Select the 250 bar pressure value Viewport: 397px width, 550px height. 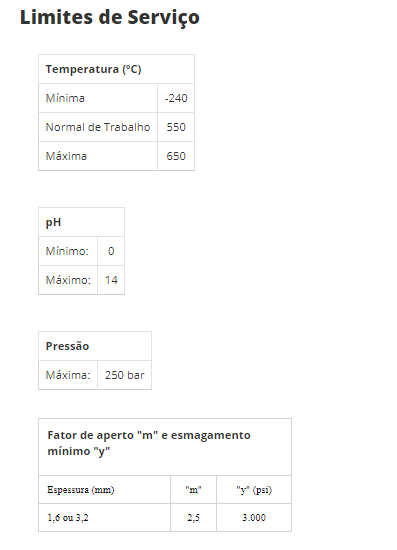click(125, 375)
